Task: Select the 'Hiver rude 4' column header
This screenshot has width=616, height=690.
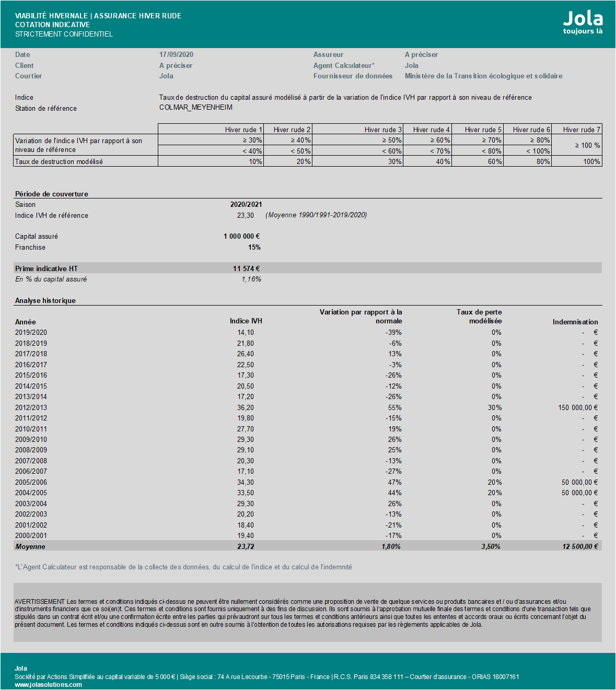Action: coord(431,130)
